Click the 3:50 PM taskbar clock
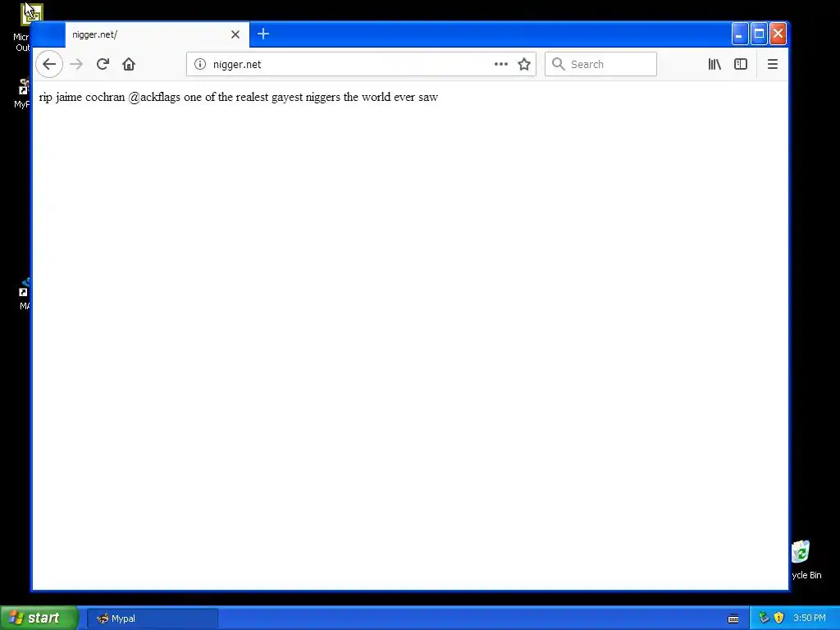Image resolution: width=840 pixels, height=630 pixels. coord(810,619)
